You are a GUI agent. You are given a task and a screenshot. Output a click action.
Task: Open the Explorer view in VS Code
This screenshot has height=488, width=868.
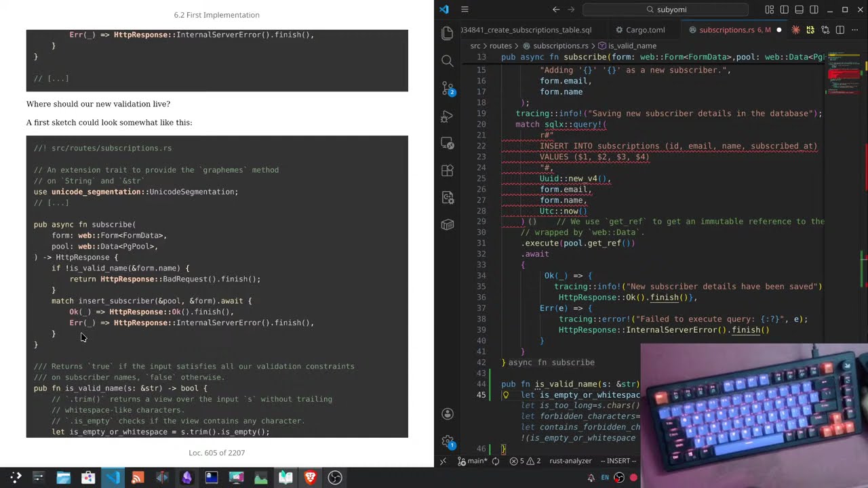tap(447, 33)
